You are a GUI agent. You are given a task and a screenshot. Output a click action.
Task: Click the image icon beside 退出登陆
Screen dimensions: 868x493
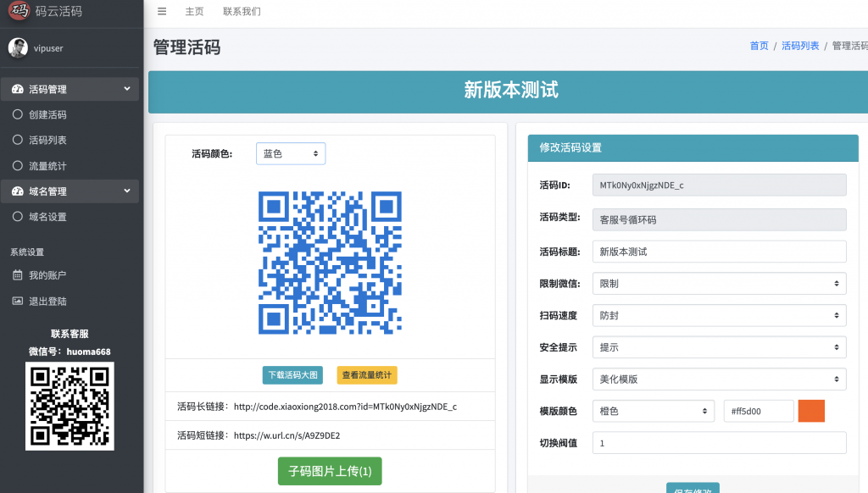coord(18,301)
